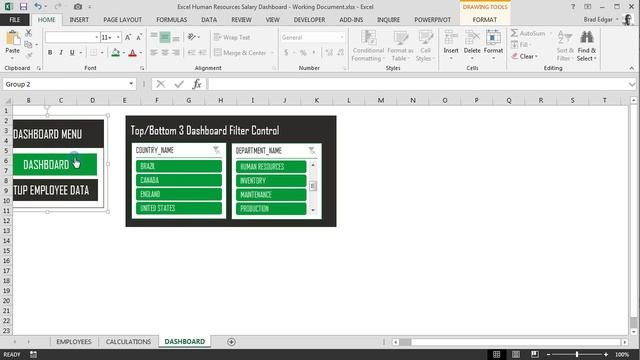
Task: Click the Delete cells icon
Action: pyautogui.click(x=472, y=38)
